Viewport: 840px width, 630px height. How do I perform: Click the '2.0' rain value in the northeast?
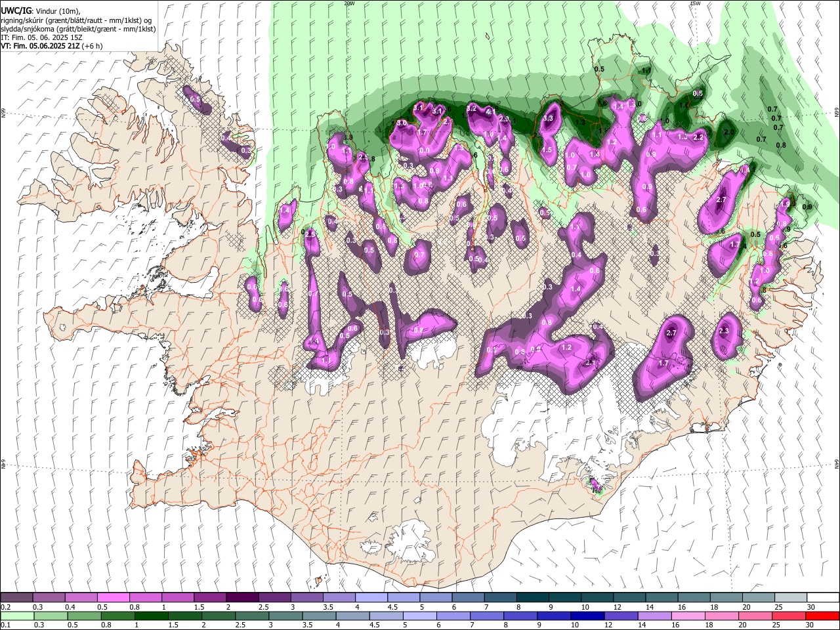[x=728, y=132]
